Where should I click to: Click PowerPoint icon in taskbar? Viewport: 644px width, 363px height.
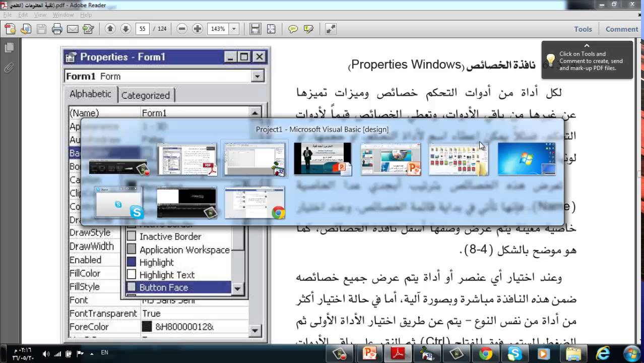click(x=370, y=353)
